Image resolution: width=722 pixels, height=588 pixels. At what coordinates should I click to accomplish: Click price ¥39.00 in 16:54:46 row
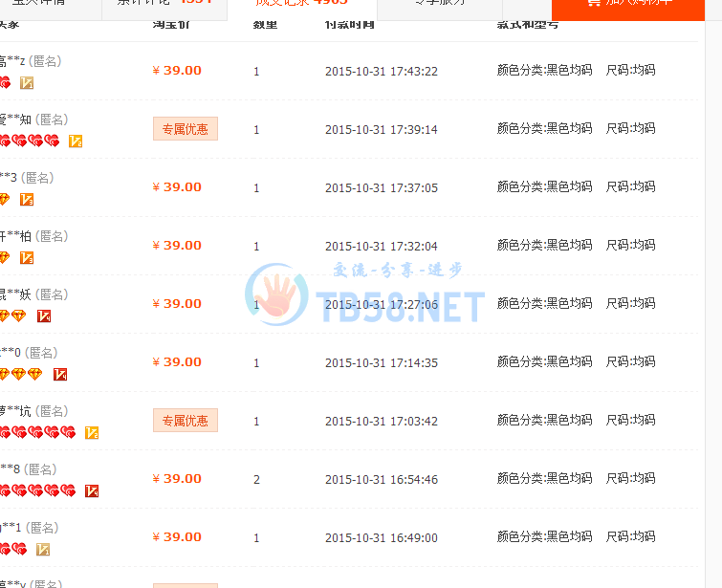pyautogui.click(x=177, y=479)
